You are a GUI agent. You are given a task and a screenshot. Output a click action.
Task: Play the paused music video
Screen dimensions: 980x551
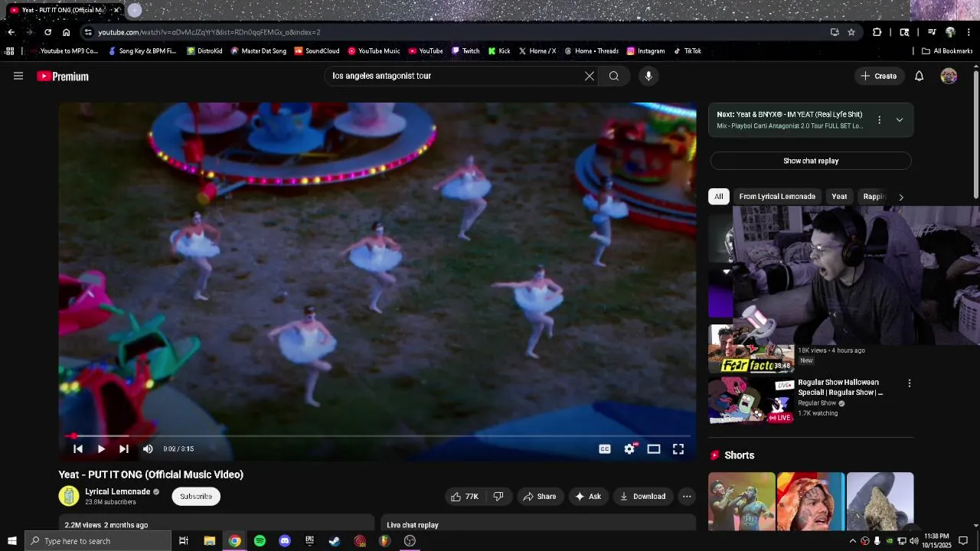click(101, 449)
